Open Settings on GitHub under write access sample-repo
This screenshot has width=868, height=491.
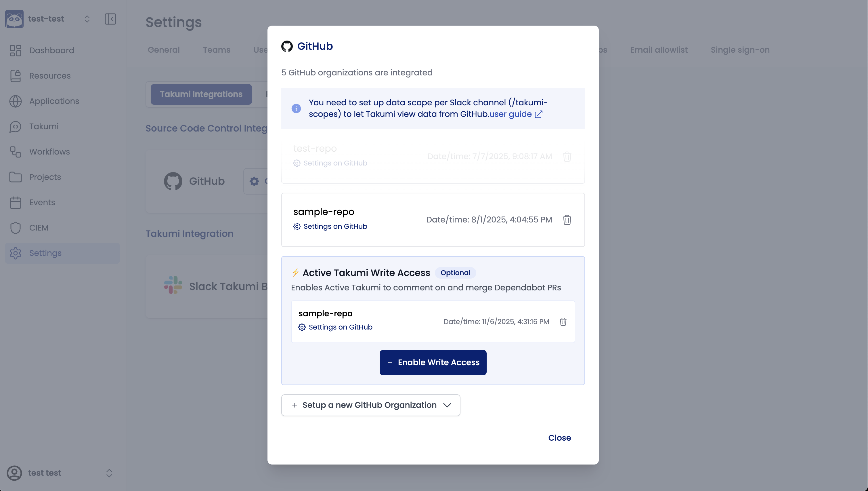pyautogui.click(x=340, y=327)
